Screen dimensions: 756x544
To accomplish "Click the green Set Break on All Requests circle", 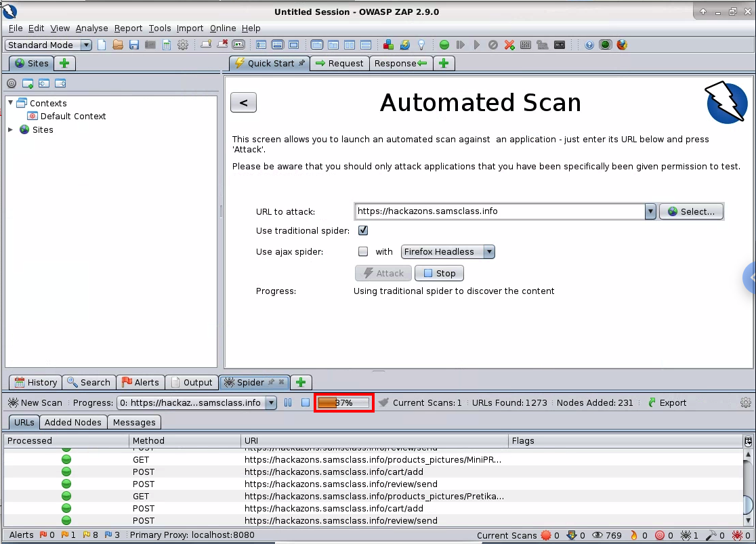I will pos(444,45).
